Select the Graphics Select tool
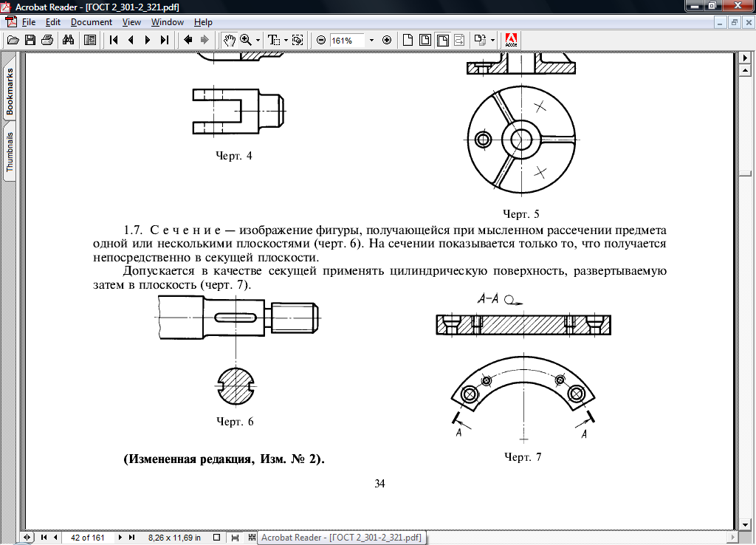The height and width of the screenshot is (545, 756). click(298, 40)
